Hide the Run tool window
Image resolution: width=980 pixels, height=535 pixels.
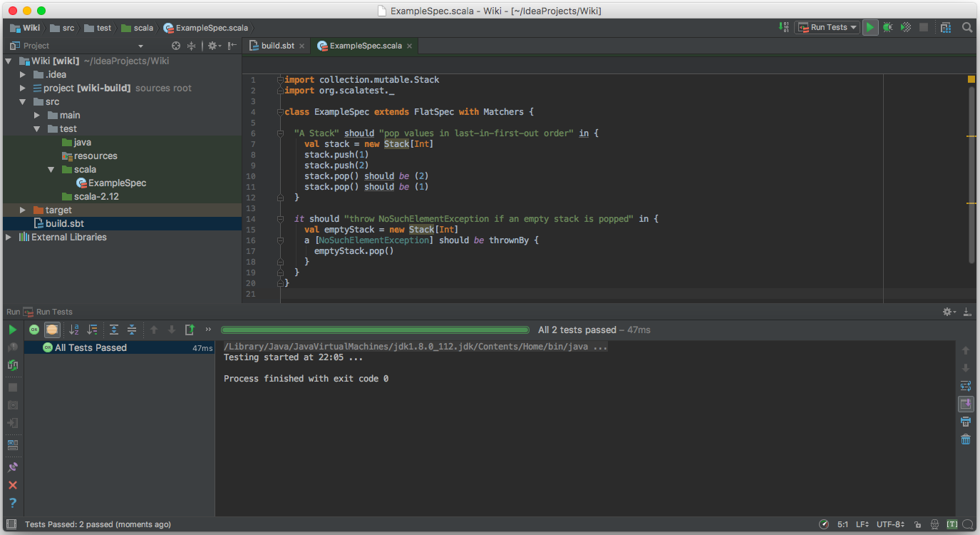(967, 312)
